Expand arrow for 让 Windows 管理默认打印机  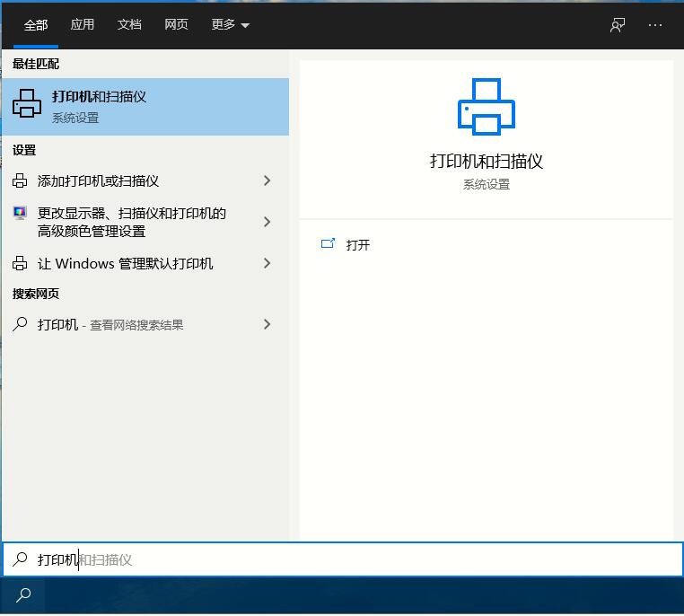[x=267, y=263]
